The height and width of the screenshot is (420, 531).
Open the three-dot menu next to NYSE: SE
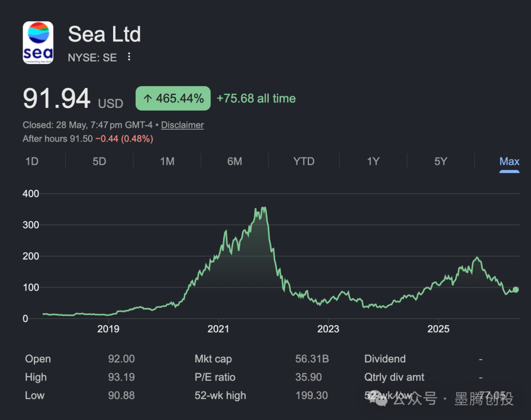coord(129,57)
